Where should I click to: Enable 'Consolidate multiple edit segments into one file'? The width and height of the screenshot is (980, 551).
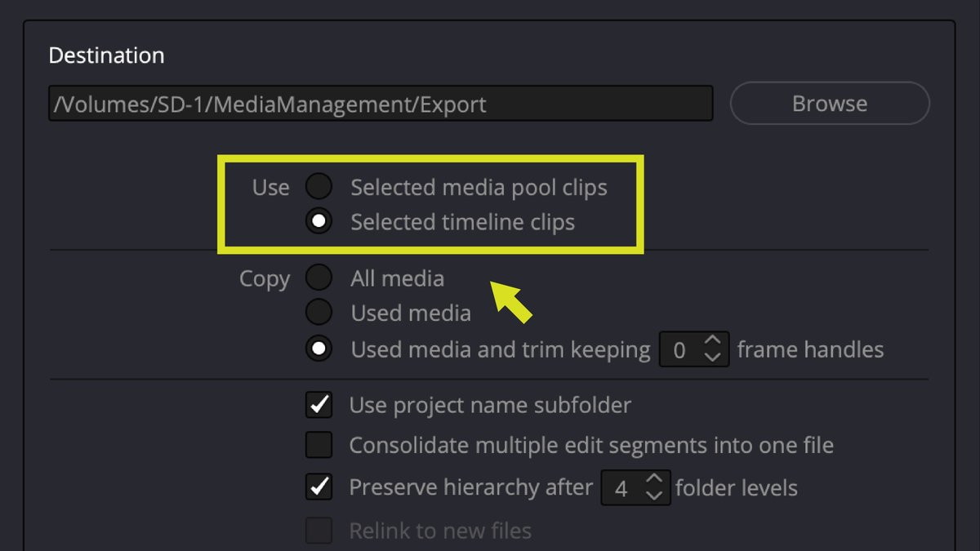coord(318,445)
